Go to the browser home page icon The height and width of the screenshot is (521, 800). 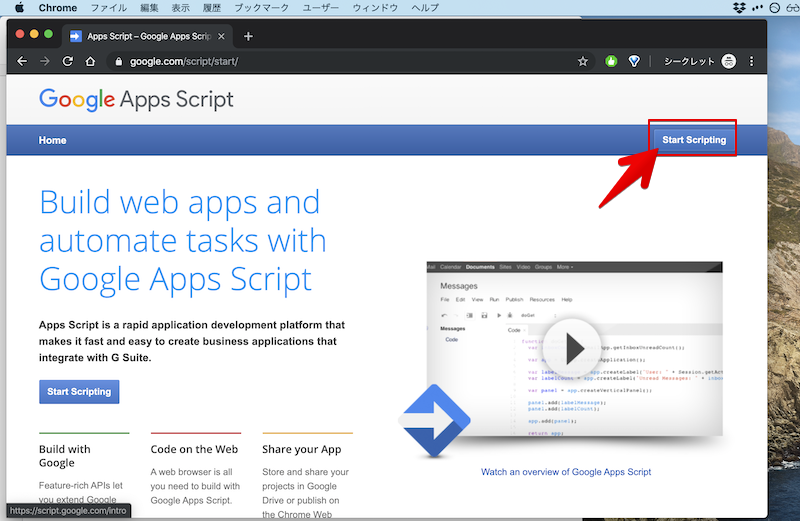click(x=91, y=61)
